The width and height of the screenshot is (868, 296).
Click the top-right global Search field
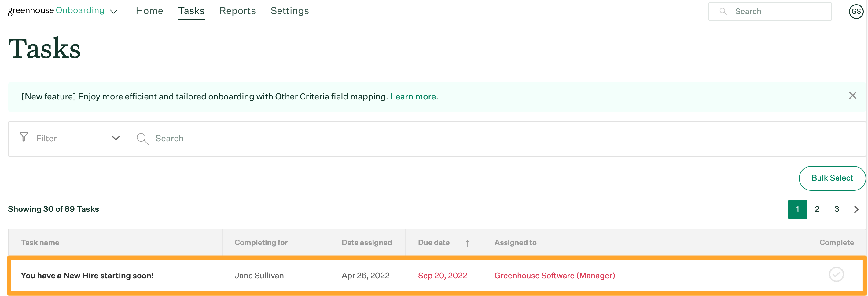click(770, 11)
